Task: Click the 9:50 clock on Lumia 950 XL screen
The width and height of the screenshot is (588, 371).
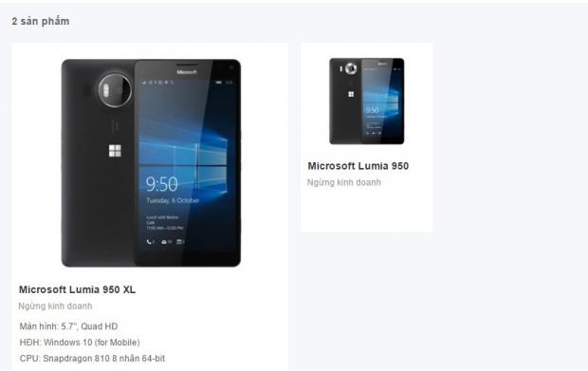Action: click(161, 184)
